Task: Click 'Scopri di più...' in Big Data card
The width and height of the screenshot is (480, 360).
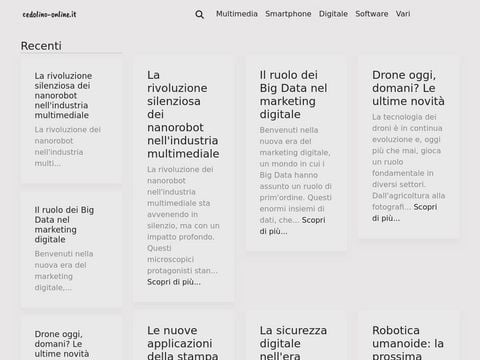Action: point(292,225)
